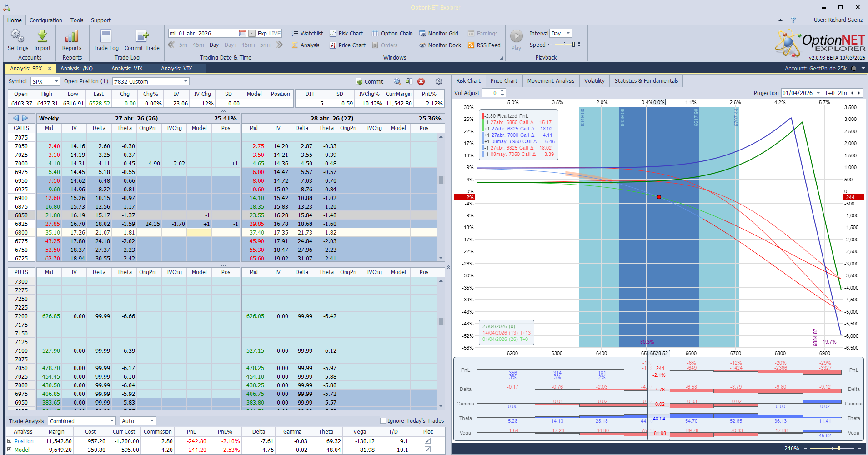Expand the Position row in analysis table
Image resolution: width=868 pixels, height=455 pixels.
tap(9, 440)
